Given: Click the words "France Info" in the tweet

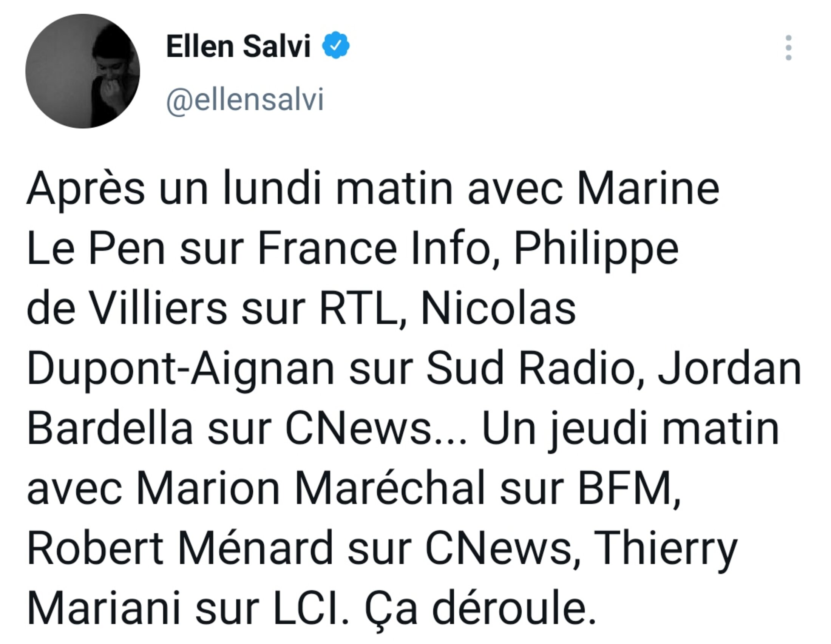Looking at the screenshot, I should click(x=374, y=249).
